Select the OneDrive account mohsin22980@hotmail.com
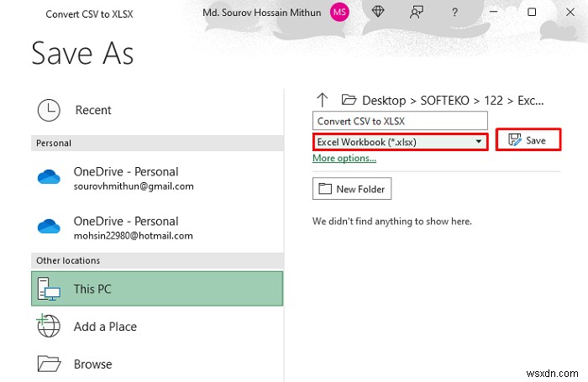The height and width of the screenshot is (382, 588). pyautogui.click(x=157, y=228)
